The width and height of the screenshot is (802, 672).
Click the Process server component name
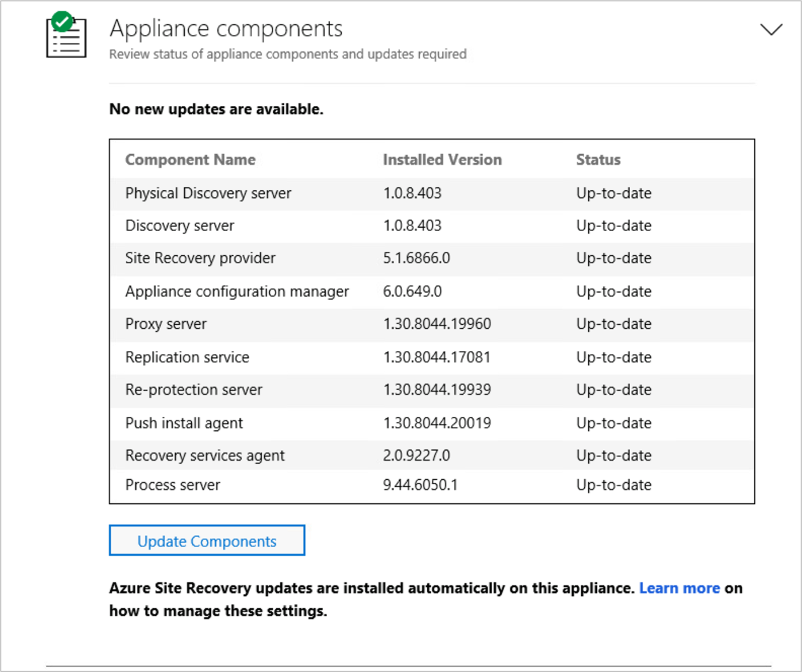pos(173,485)
